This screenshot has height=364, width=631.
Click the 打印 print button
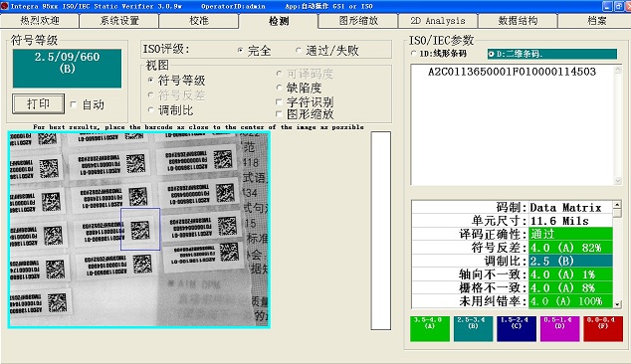[x=38, y=104]
